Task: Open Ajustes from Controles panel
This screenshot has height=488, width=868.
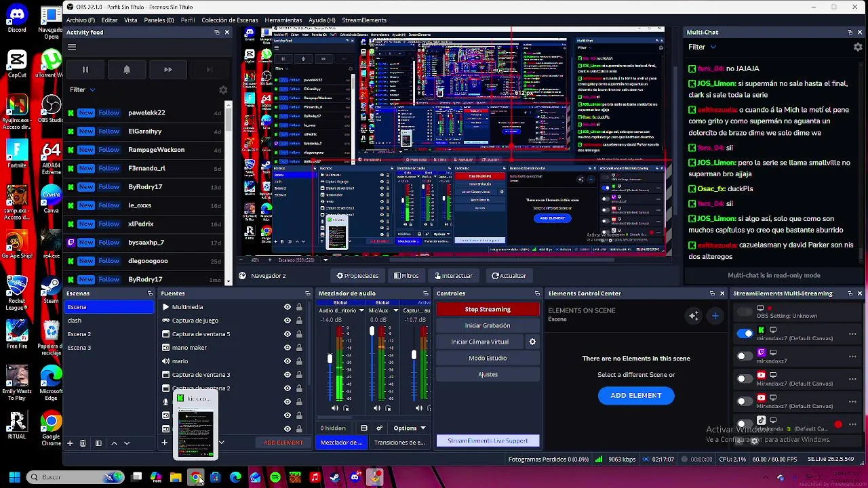Action: tap(488, 374)
